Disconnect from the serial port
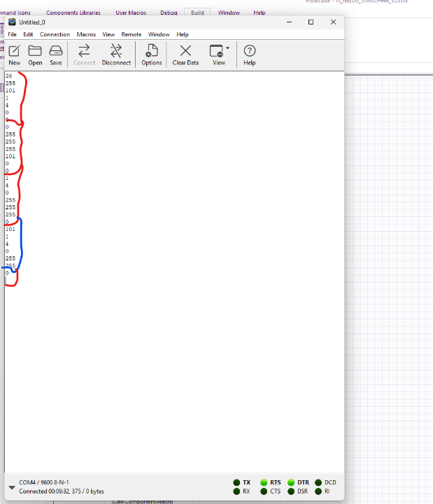The image size is (433, 504). point(116,55)
